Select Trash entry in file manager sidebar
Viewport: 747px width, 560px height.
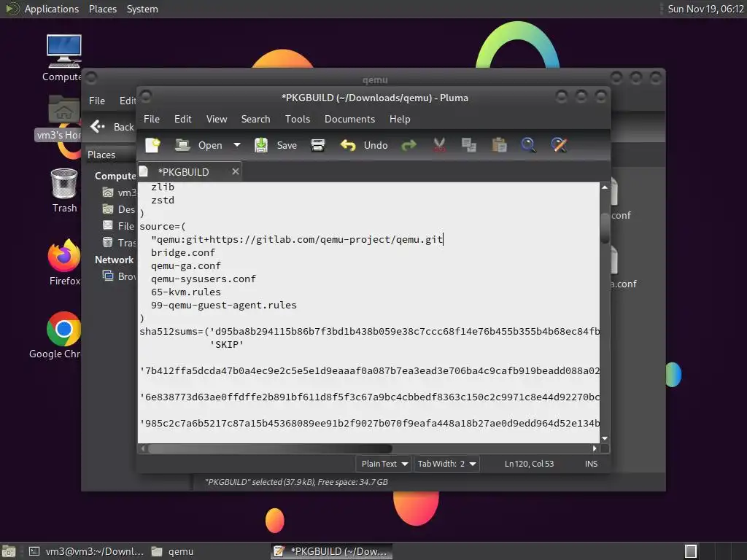pyautogui.click(x=120, y=243)
